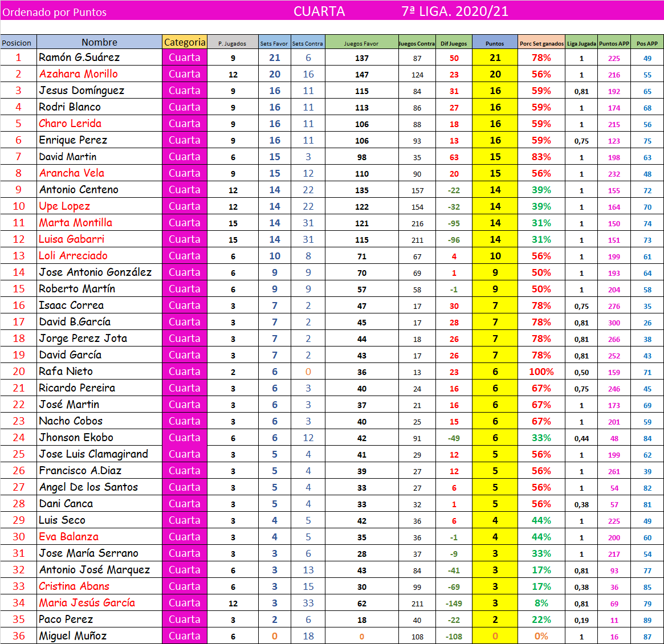The height and width of the screenshot is (644, 664).
Task: Select the '-96' cell in Luisa Gabarri's row
Action: point(454,239)
